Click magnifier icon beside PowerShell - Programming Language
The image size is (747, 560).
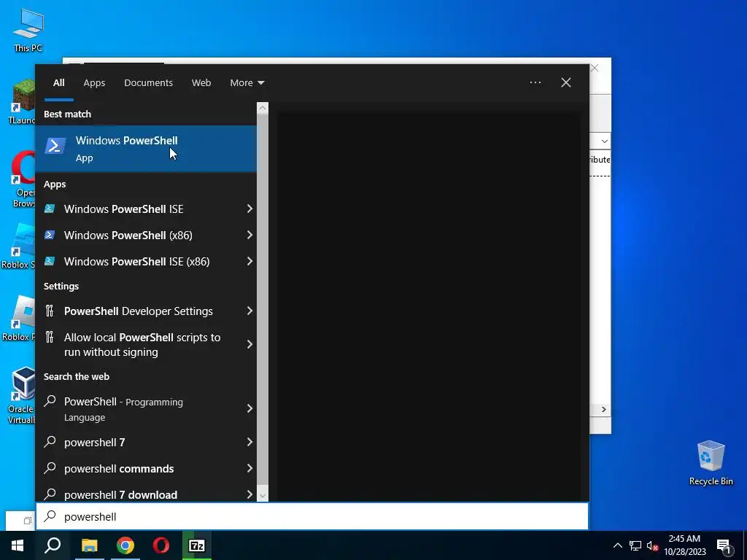point(50,401)
